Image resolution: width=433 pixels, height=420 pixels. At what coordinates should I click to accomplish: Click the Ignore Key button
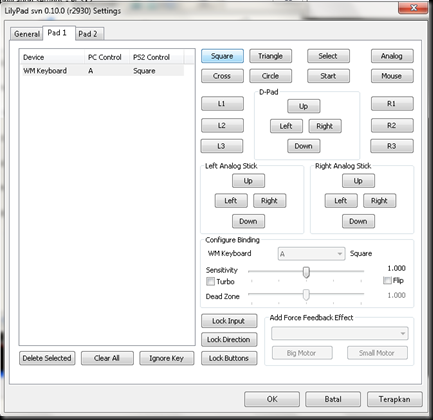coord(167,358)
